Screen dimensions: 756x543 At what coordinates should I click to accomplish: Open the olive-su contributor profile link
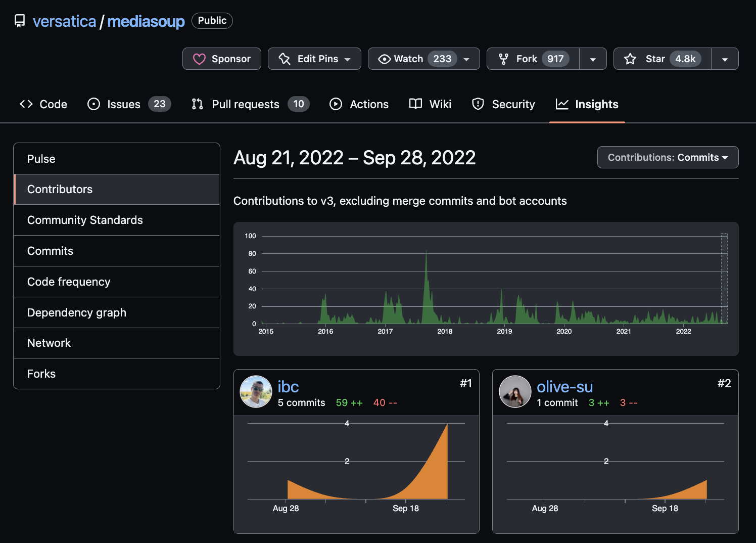[x=564, y=387]
